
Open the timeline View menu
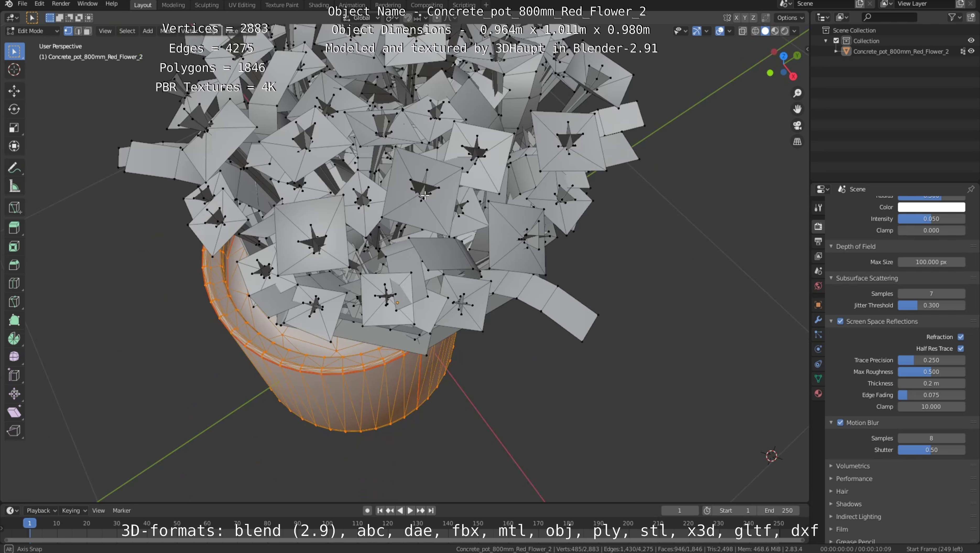(x=99, y=511)
